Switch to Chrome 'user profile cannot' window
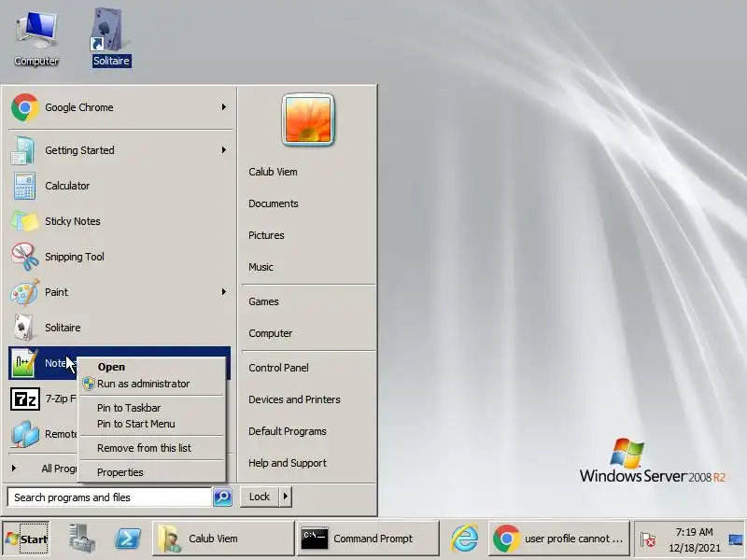747x560 pixels. (559, 539)
